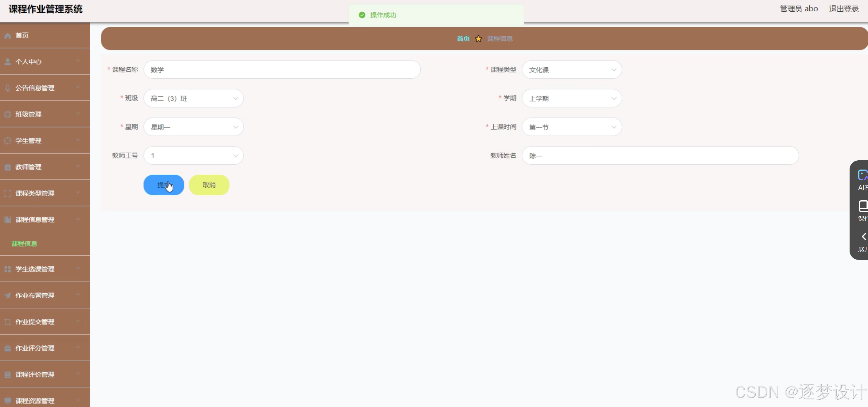Image resolution: width=868 pixels, height=407 pixels.
Task: Click the blue 提交 submit button
Action: (x=164, y=185)
